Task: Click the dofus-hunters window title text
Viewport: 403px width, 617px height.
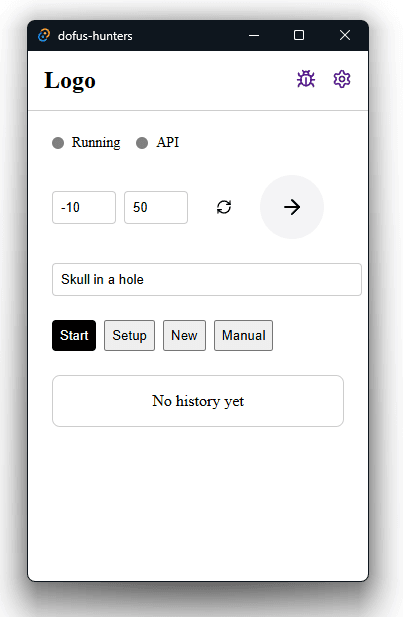Action: click(95, 36)
